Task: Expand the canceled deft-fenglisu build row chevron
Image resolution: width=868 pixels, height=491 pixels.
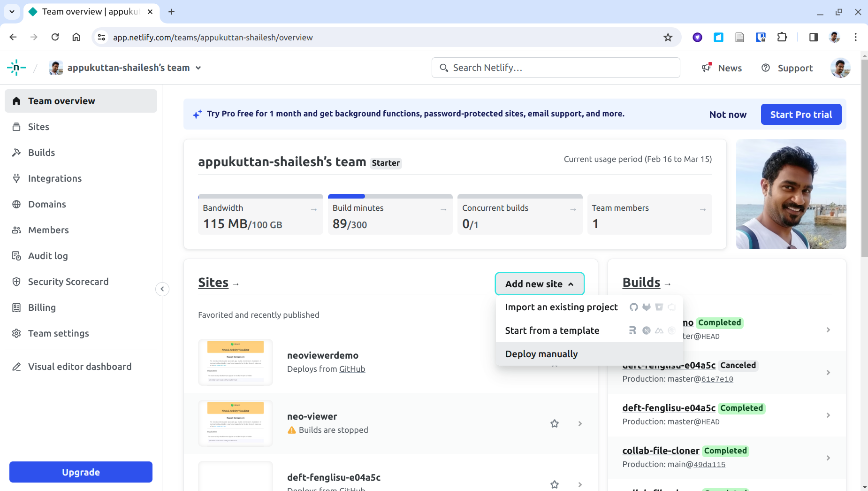Action: pyautogui.click(x=828, y=372)
